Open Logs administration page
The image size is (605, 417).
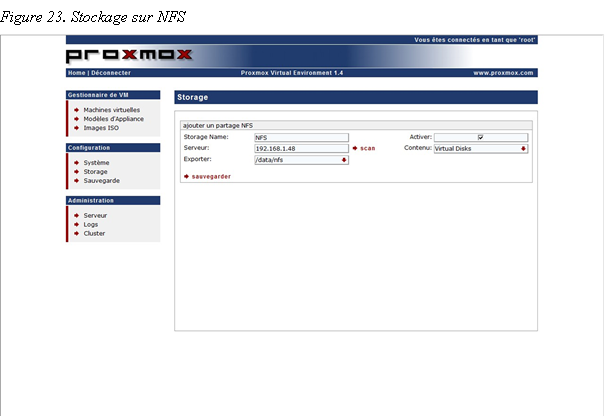point(91,225)
